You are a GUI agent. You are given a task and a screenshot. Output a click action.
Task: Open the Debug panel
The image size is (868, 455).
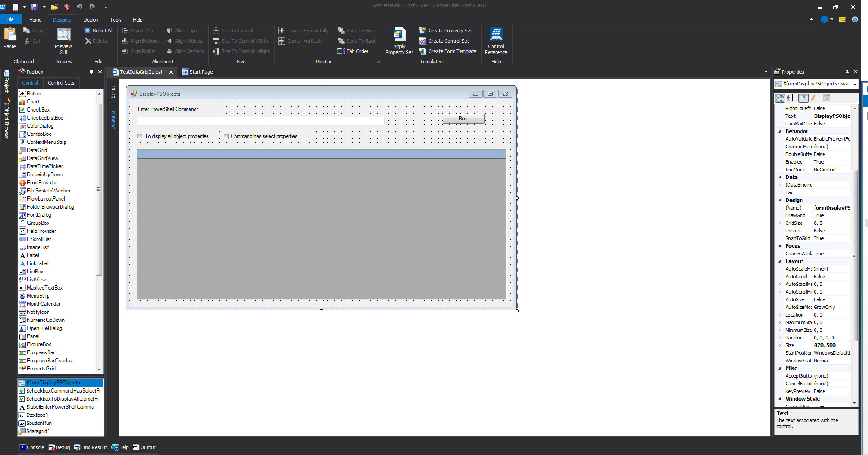[59, 447]
